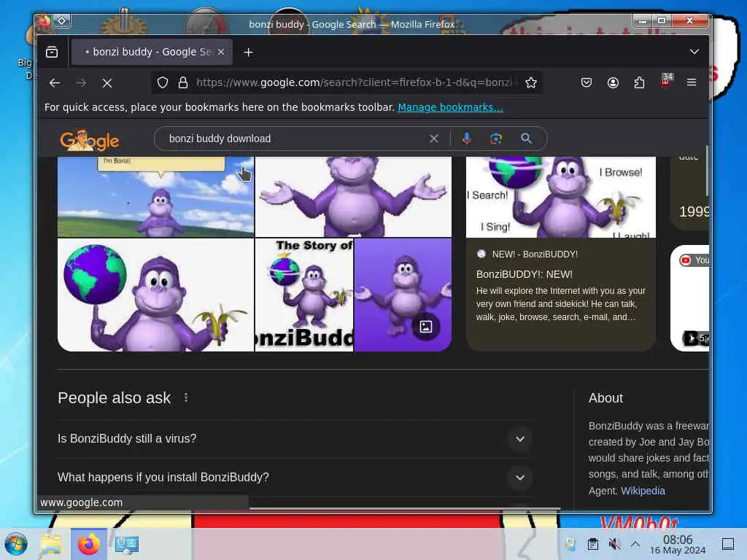747x560 pixels.
Task: Click the pin icon in Firefox title bar
Action: pos(62,20)
